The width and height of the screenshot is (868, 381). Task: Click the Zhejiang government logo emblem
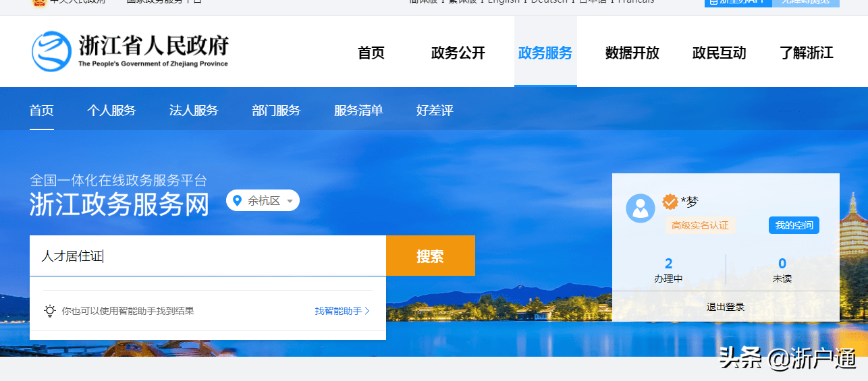[x=51, y=51]
